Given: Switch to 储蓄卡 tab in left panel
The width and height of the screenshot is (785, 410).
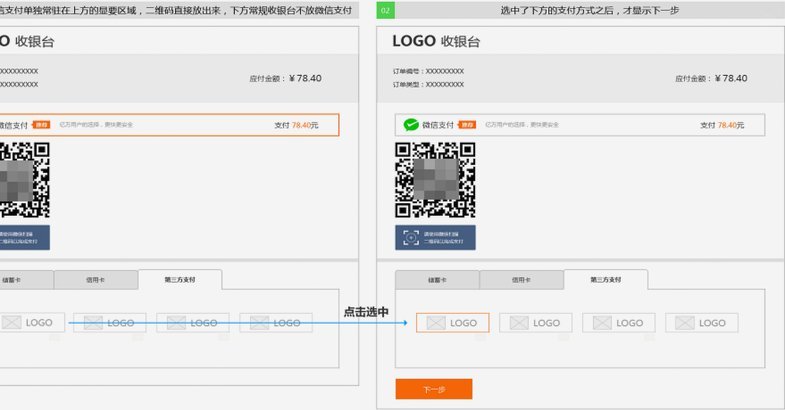Looking at the screenshot, I should pos(27,280).
